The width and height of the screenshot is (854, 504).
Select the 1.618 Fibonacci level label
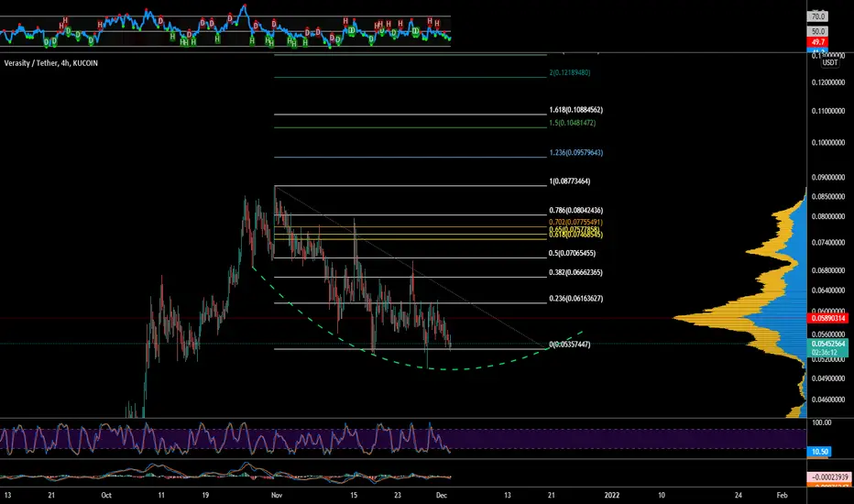(x=575, y=110)
